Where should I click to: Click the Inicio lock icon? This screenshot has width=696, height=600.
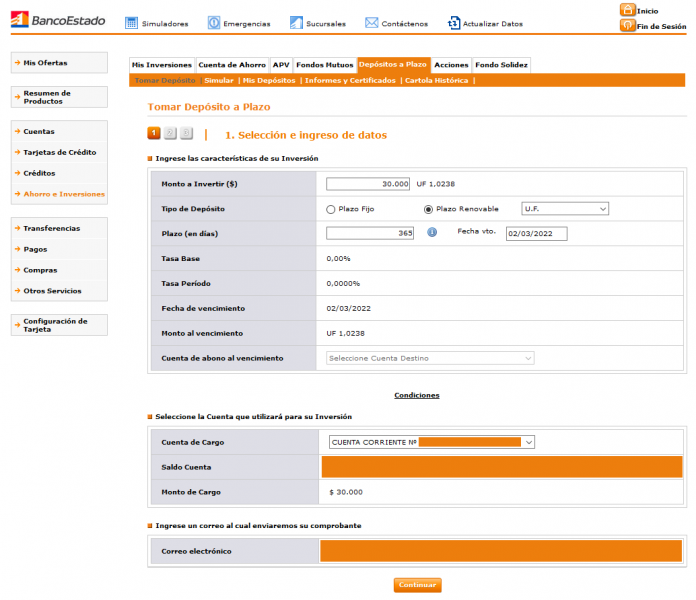[x=628, y=10]
